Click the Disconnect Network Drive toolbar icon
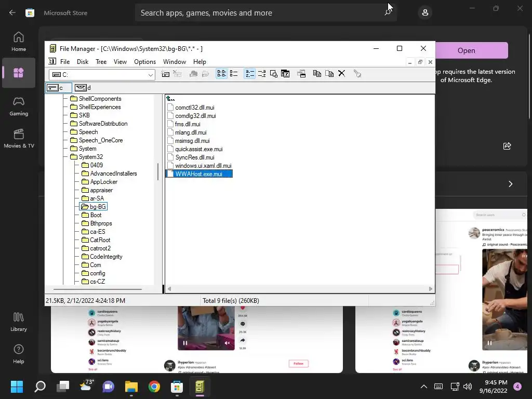This screenshot has height=399, width=532. coord(177,74)
